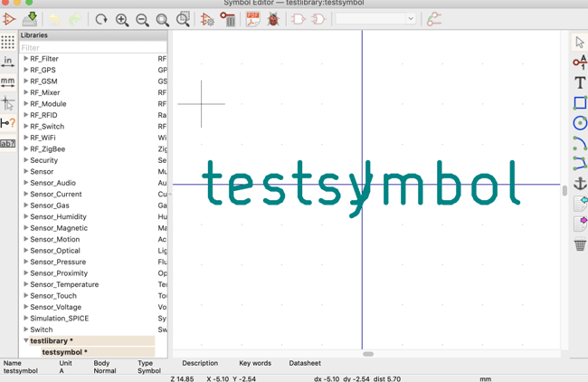Image resolution: width=588 pixels, height=382 pixels.
Task: Select the Delete items trash tool
Action: point(580,244)
